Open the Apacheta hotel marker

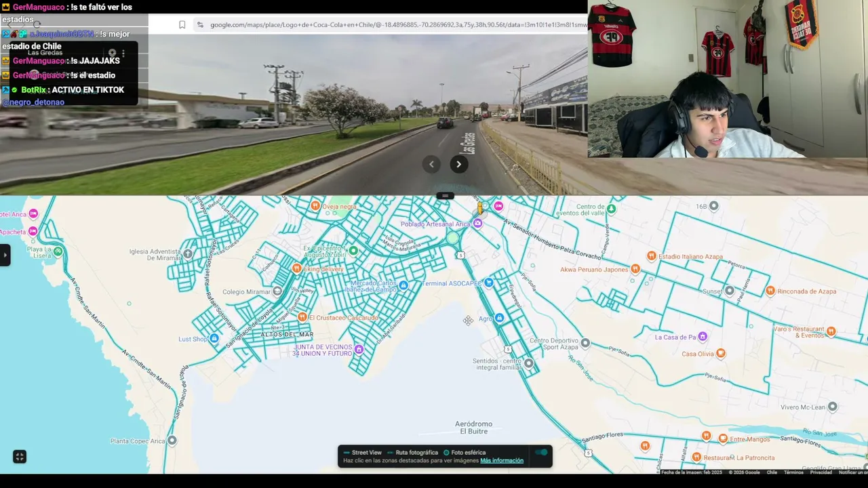[x=33, y=231]
